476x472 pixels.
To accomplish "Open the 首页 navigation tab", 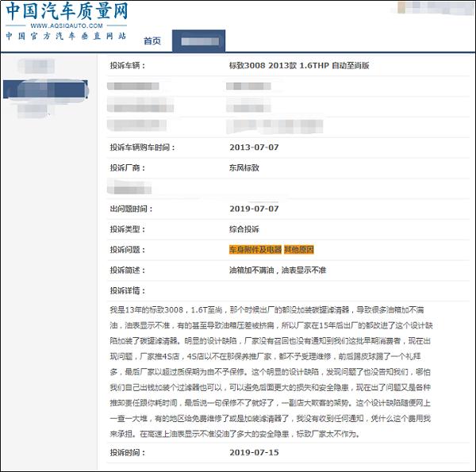I will click(152, 41).
